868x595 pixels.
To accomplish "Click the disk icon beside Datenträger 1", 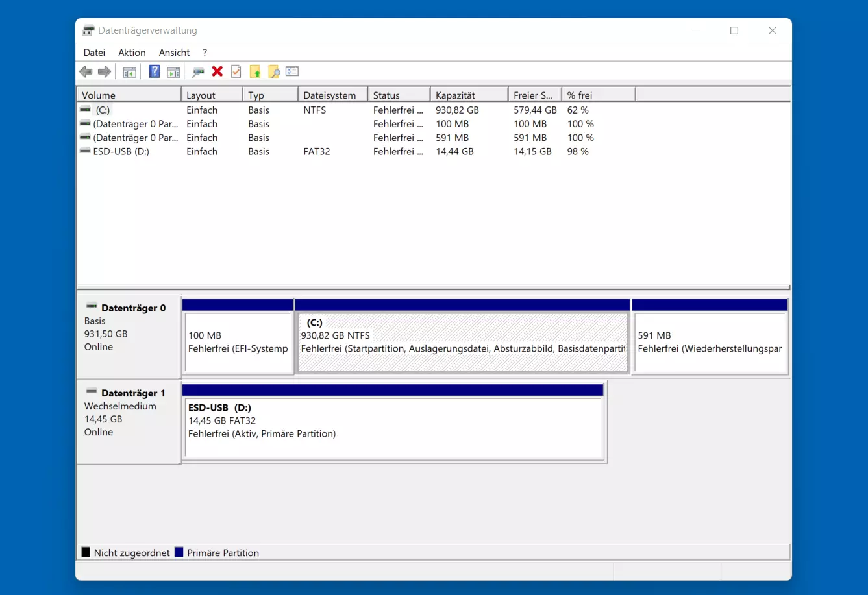I will click(x=92, y=391).
